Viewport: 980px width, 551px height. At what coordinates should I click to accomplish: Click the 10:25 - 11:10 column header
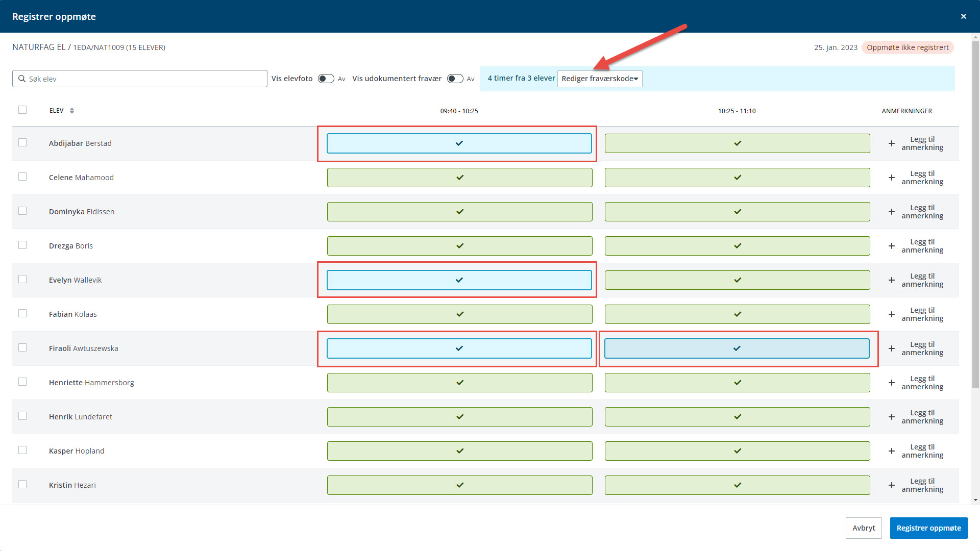737,111
